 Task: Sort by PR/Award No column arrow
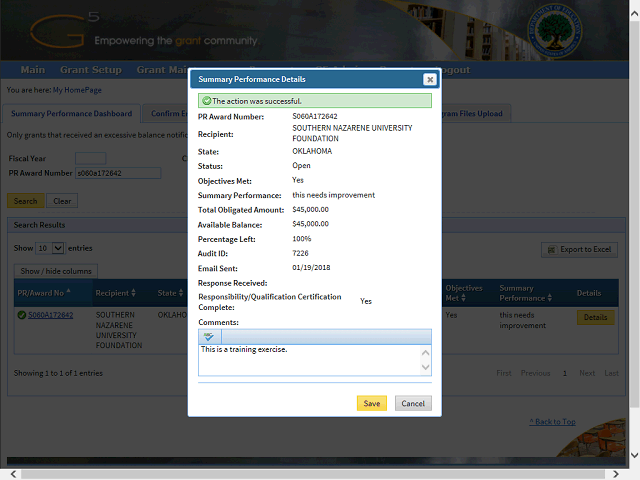pyautogui.click(x=69, y=291)
